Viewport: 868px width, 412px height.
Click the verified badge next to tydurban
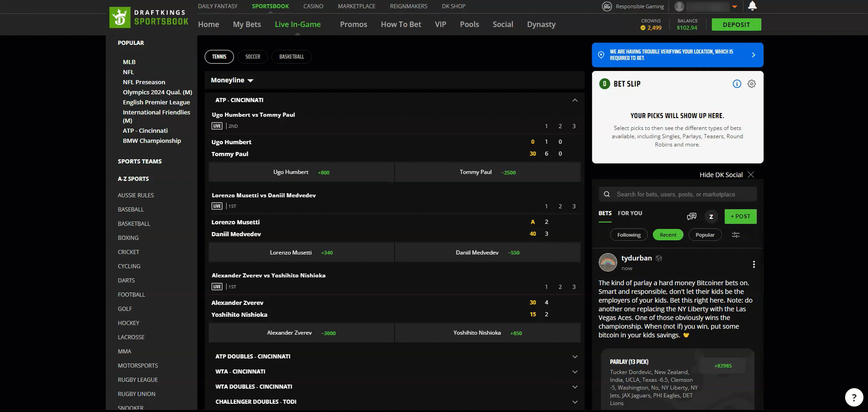point(659,258)
